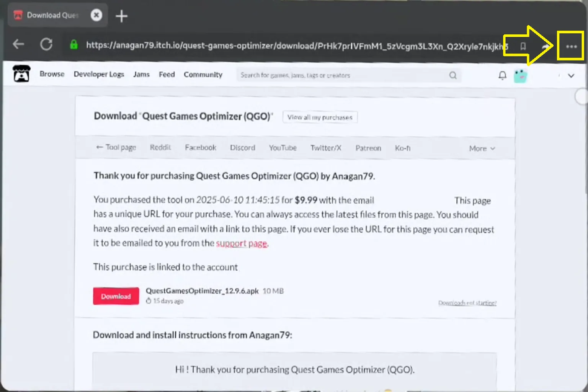Click the purchase date 2025-06-10 11:45:15
Image resolution: width=588 pixels, height=392 pixels.
(238, 200)
